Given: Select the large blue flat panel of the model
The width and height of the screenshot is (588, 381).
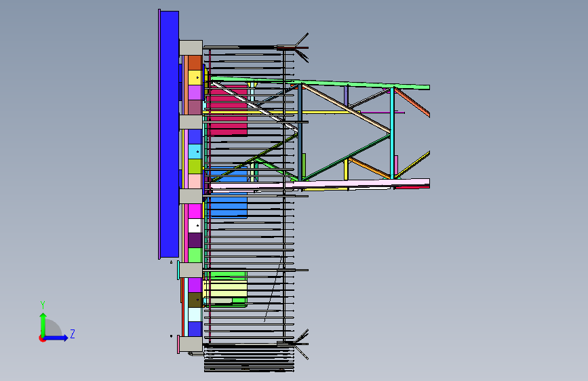Looking at the screenshot, I should pyautogui.click(x=169, y=134).
